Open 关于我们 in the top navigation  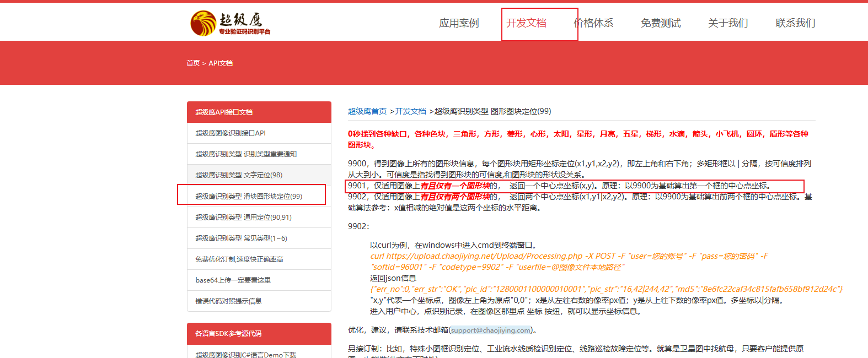[728, 23]
